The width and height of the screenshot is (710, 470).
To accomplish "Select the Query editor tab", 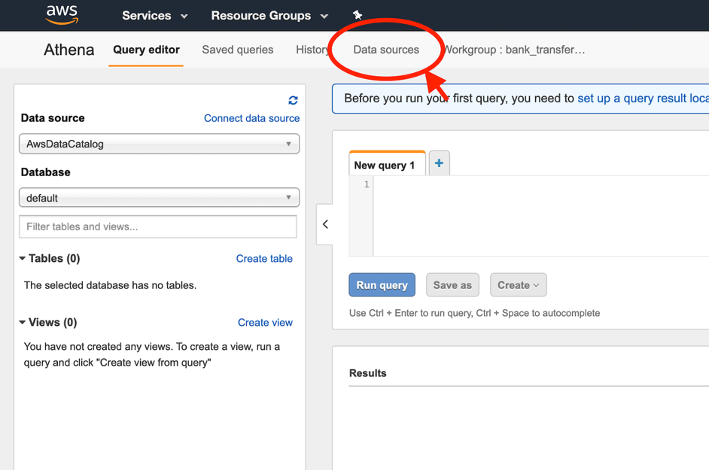I will click(x=146, y=50).
